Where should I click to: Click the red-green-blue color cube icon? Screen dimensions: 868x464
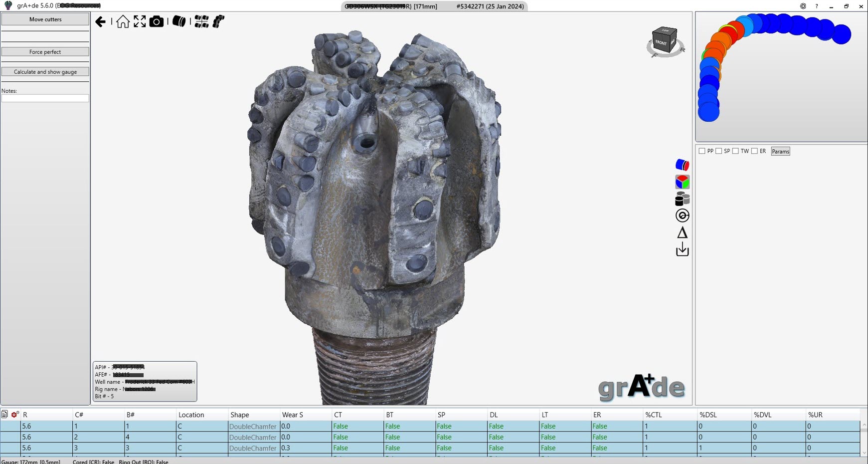pos(682,182)
